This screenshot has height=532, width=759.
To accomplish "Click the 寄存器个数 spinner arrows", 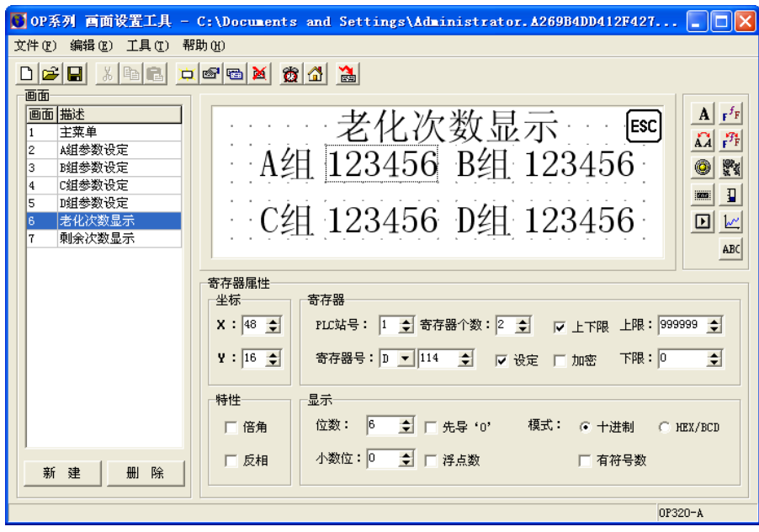I will coord(523,325).
